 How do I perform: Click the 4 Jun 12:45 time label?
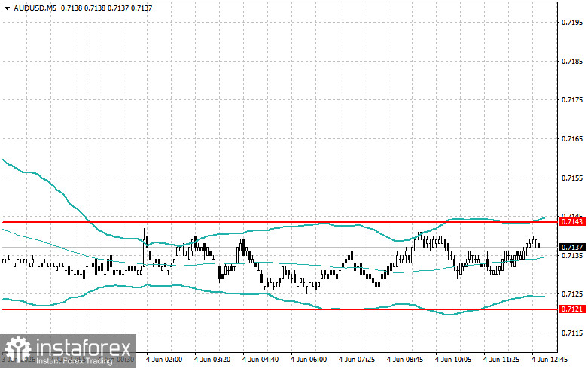click(550, 360)
